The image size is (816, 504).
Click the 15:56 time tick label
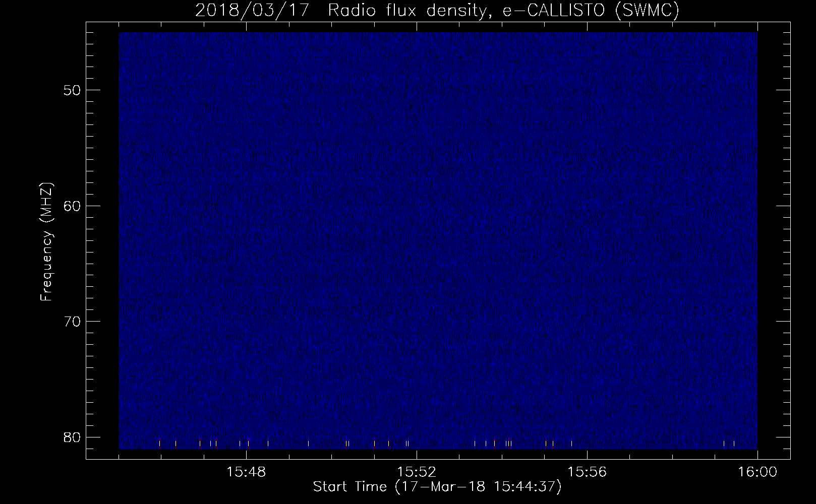click(587, 473)
